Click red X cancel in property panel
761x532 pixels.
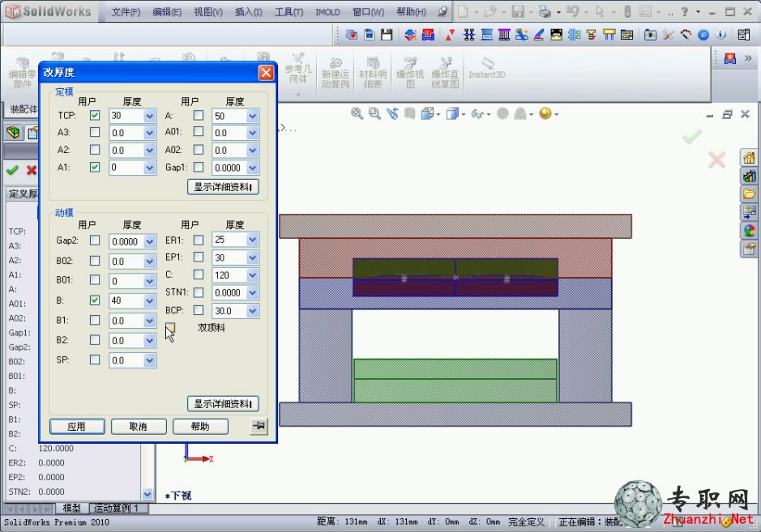pos(32,170)
